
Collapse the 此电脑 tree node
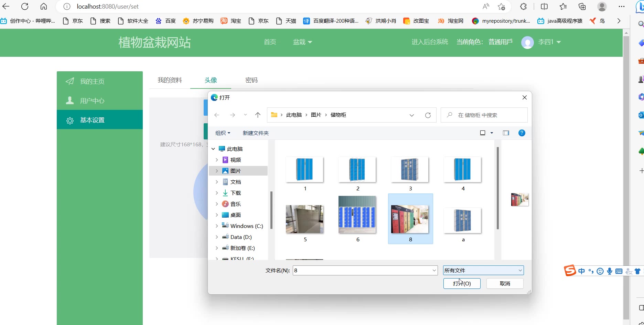213,149
